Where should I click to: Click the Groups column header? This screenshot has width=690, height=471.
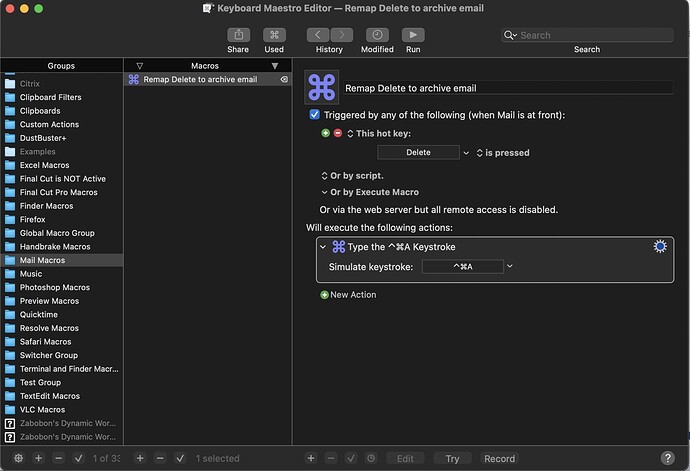click(62, 66)
